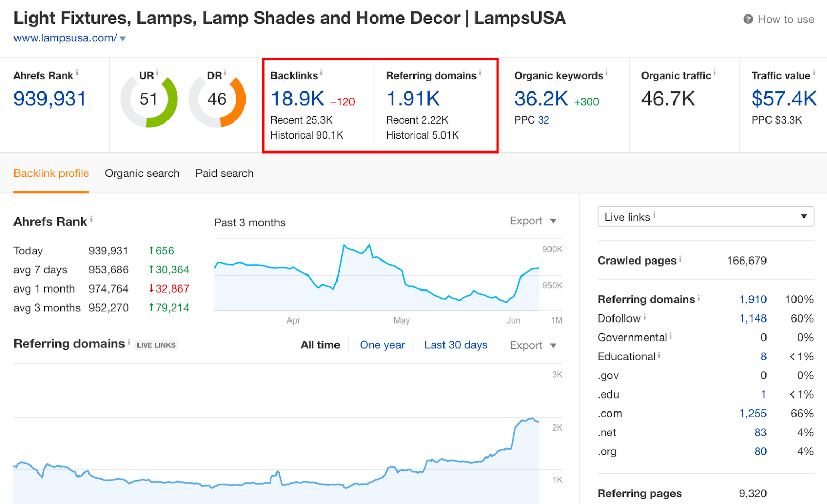
Task: Click the Historical 90.1K backlinks text
Action: coord(307,135)
